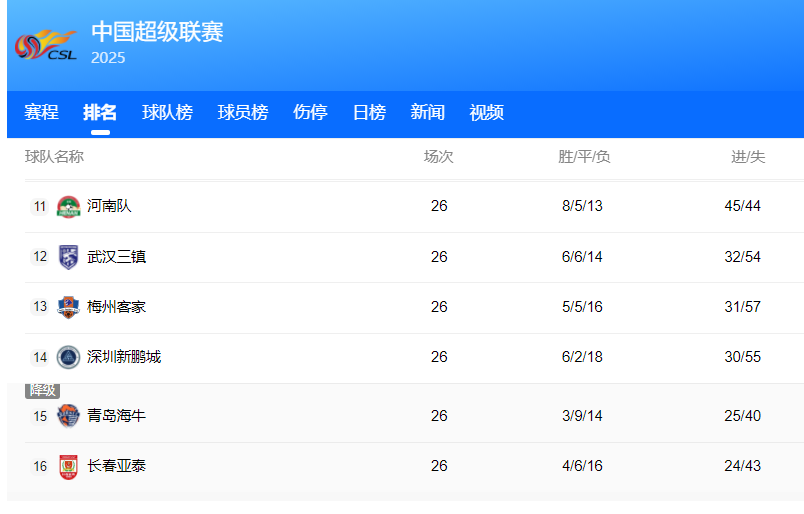Click the 青岛海牛 team crest icon
804x514 pixels.
click(x=68, y=416)
